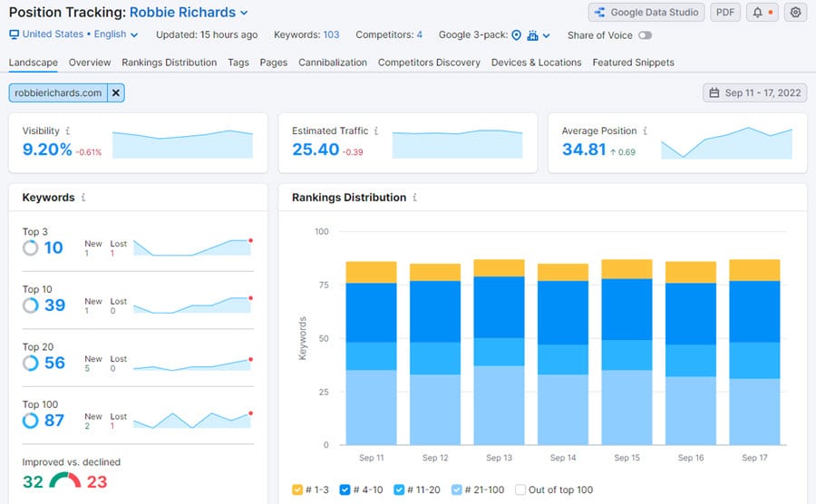
Task: Click the Google Data Studio button
Action: 646,13
